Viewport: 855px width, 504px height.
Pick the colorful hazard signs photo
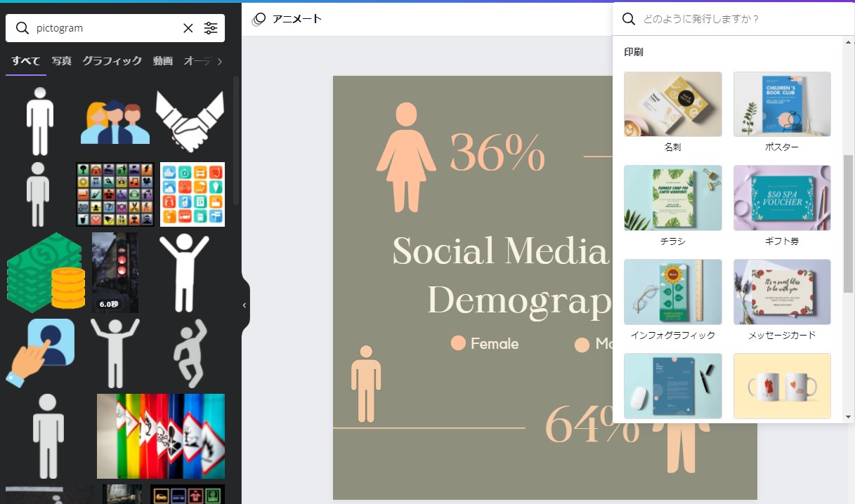(161, 436)
